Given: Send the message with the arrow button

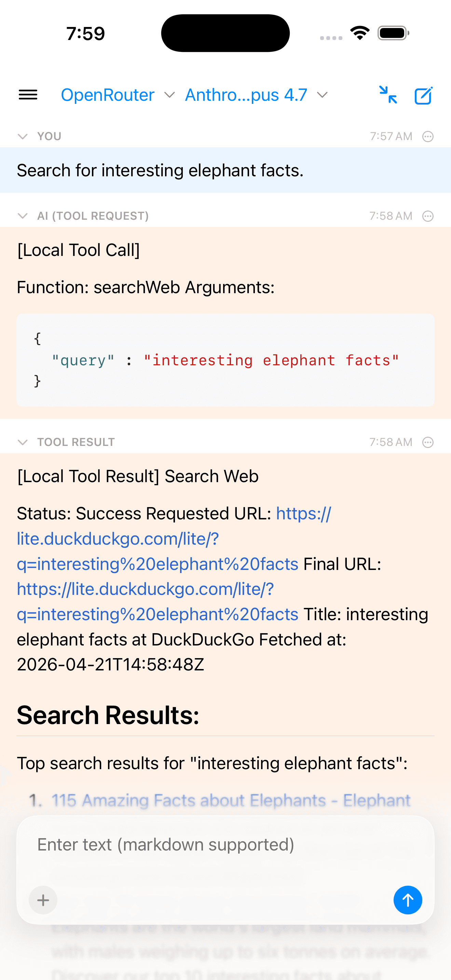Looking at the screenshot, I should pos(408,900).
